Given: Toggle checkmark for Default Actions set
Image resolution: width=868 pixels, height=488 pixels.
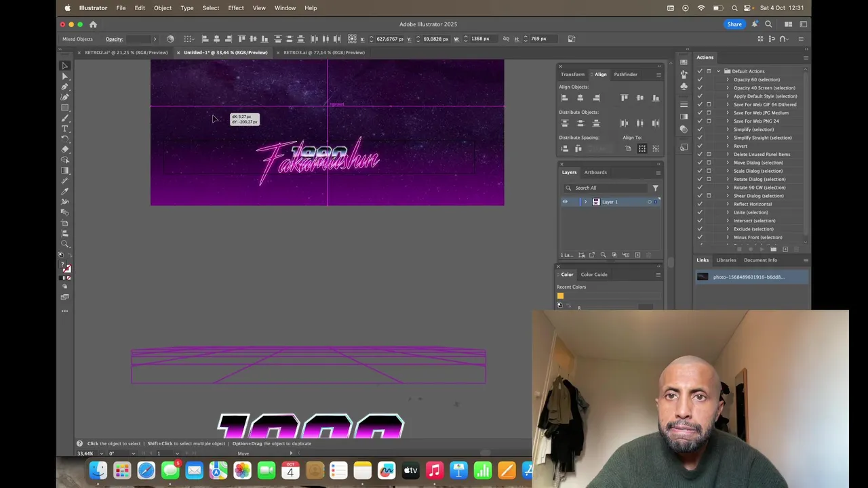Looking at the screenshot, I should click(x=700, y=71).
